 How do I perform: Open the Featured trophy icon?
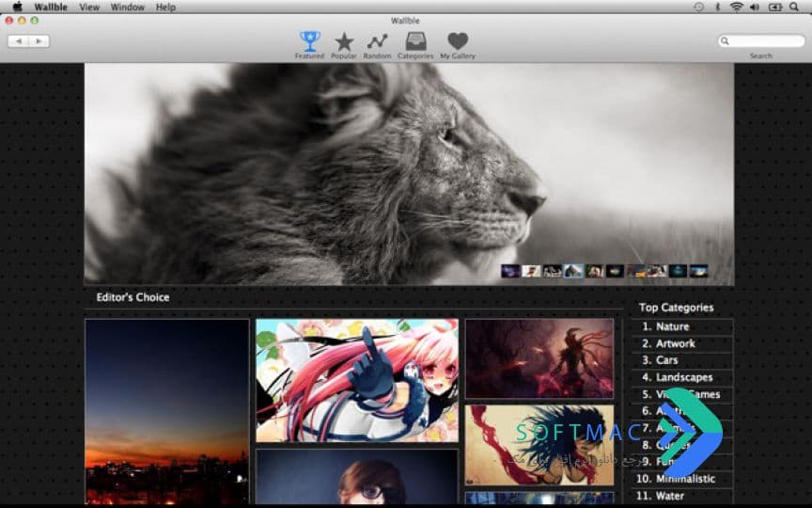pos(310,41)
